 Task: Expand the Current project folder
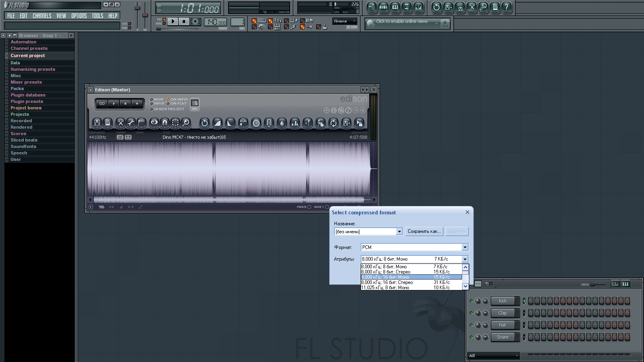point(39,56)
